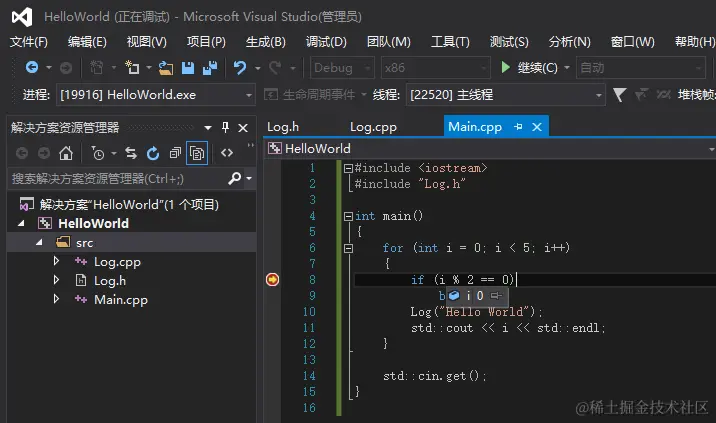The image size is (716, 423).
Task: Expand the Main.cpp tree node
Action: pos(56,299)
